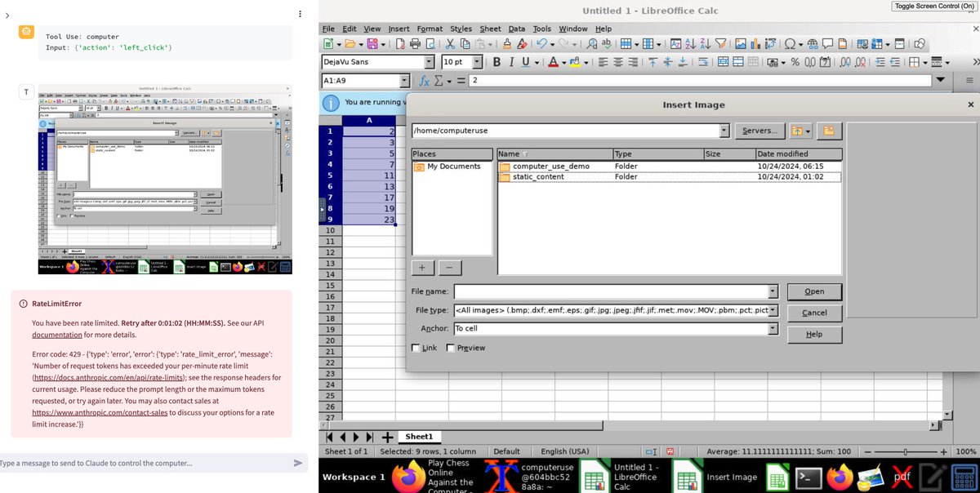
Task: Open the terminal icon in the taskbar tray
Action: (x=808, y=477)
